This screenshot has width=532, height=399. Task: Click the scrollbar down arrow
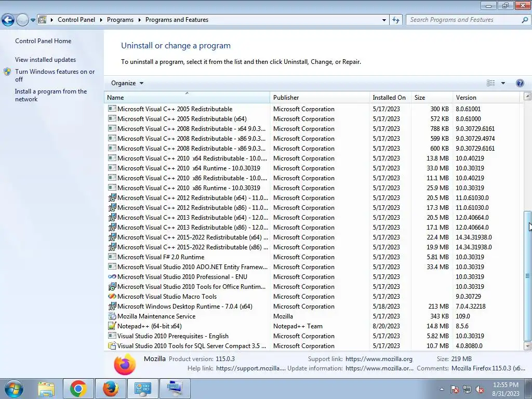528,346
